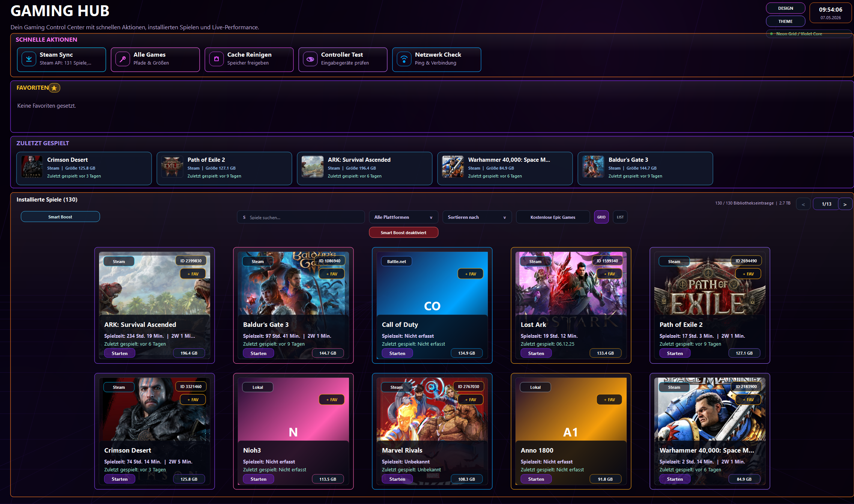Click the Favoriten star icon

pyautogui.click(x=54, y=88)
